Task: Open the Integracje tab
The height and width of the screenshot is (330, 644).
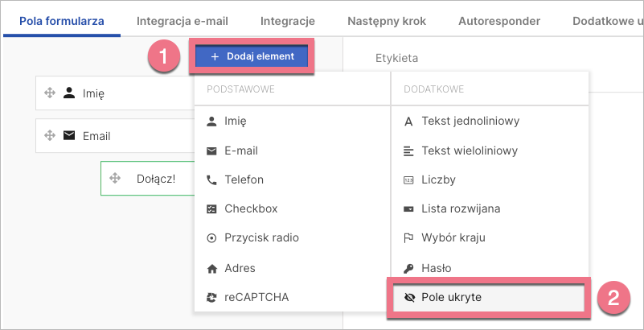Action: pos(287,21)
